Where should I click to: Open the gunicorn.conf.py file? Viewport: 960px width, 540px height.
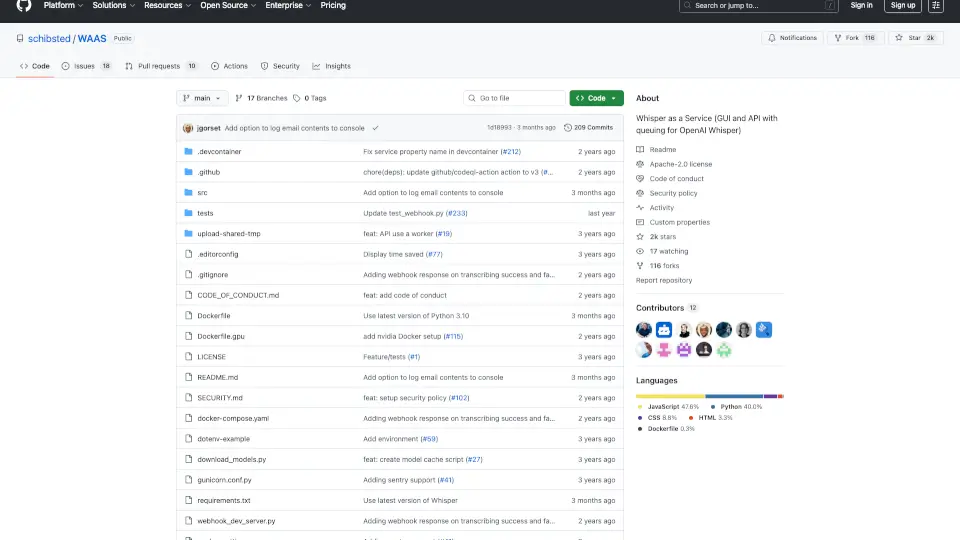tap(224, 480)
